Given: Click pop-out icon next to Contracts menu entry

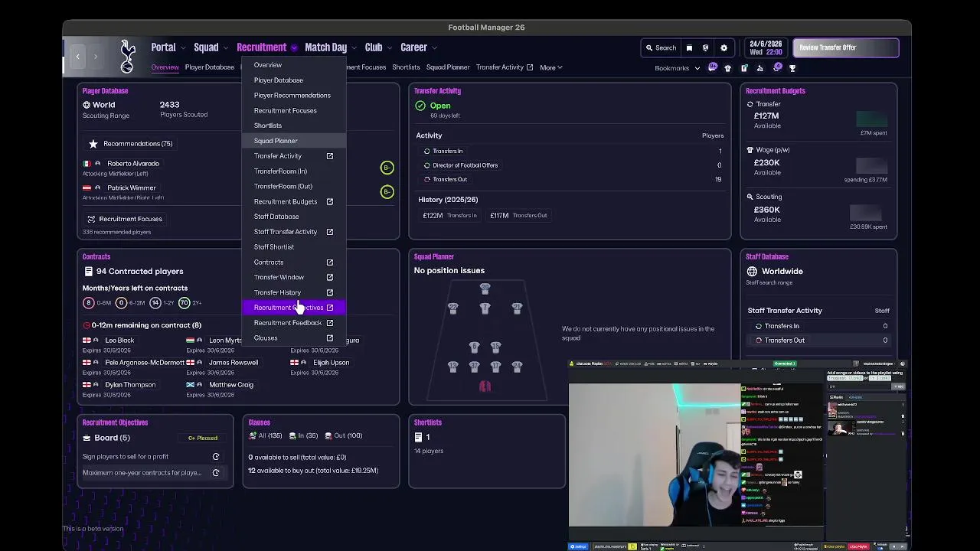Looking at the screenshot, I should [x=330, y=262].
